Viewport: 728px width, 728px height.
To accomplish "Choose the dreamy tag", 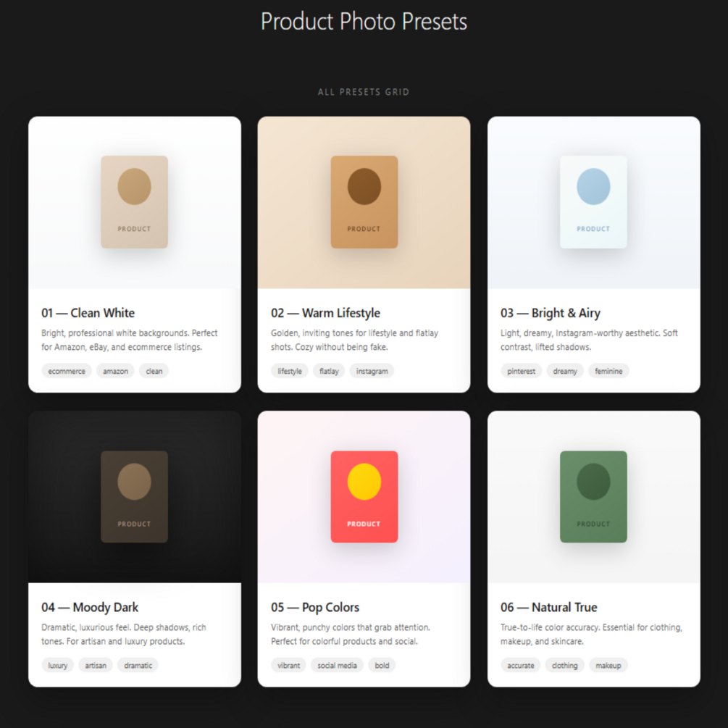I will tap(565, 371).
